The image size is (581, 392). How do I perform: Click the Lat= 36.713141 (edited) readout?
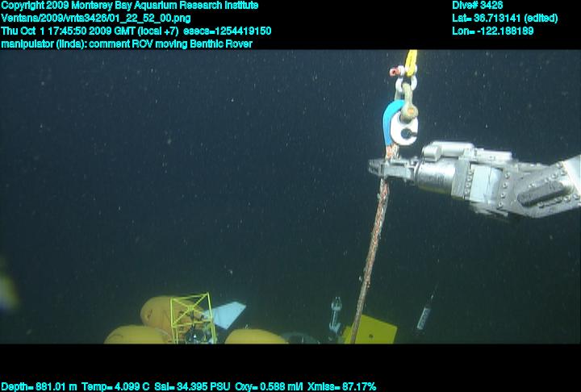tap(504, 19)
